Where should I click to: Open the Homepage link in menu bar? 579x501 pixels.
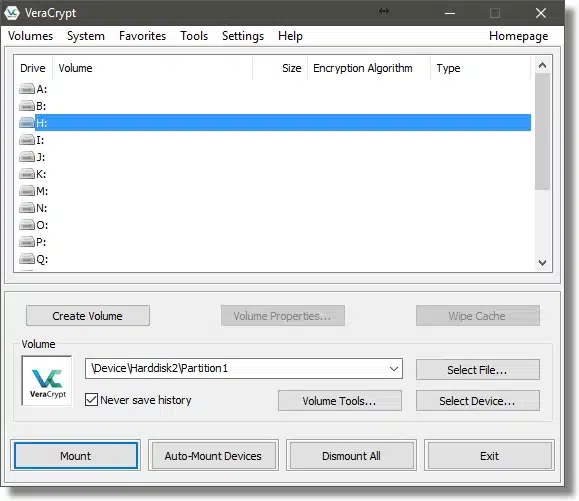[x=518, y=36]
